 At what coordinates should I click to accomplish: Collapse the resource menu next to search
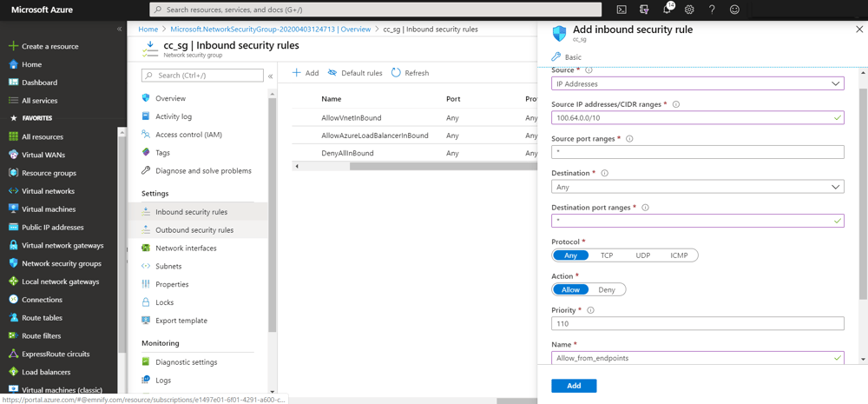pyautogui.click(x=270, y=76)
